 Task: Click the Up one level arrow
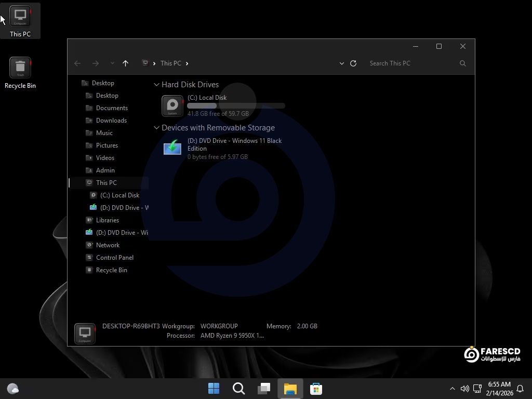pos(125,63)
